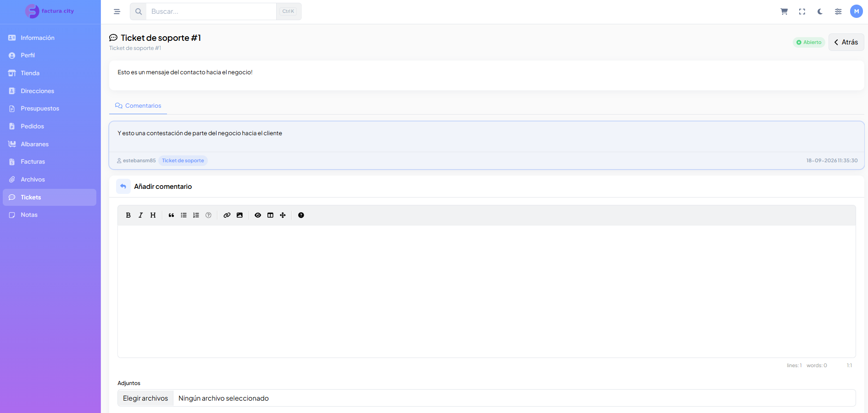Enter browser fullscreen via the header icon
Viewport: 868px width, 413px height.
pos(802,11)
